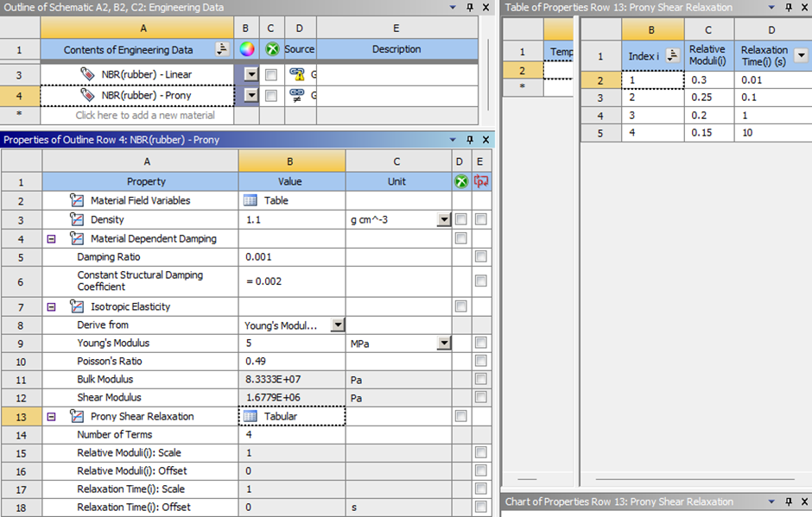Image resolution: width=812 pixels, height=517 pixels.
Task: Click the Tabular icon in Prony Shear Relaxation row
Action: pyautogui.click(x=251, y=416)
